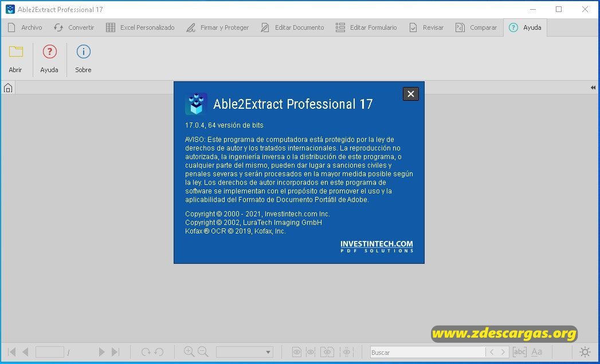Click the continuous view eye icon
This screenshot has width=600, height=364.
[311, 352]
